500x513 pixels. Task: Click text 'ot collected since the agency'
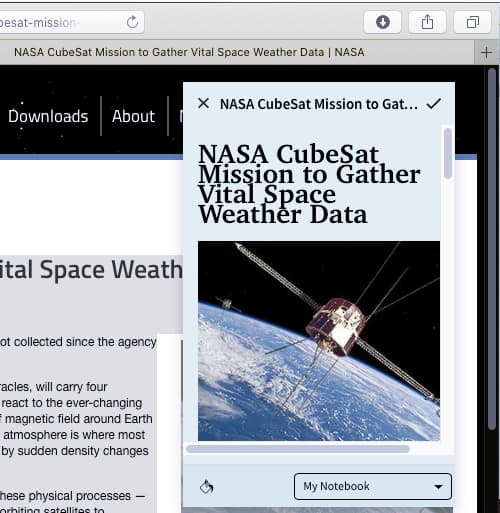[78, 342]
